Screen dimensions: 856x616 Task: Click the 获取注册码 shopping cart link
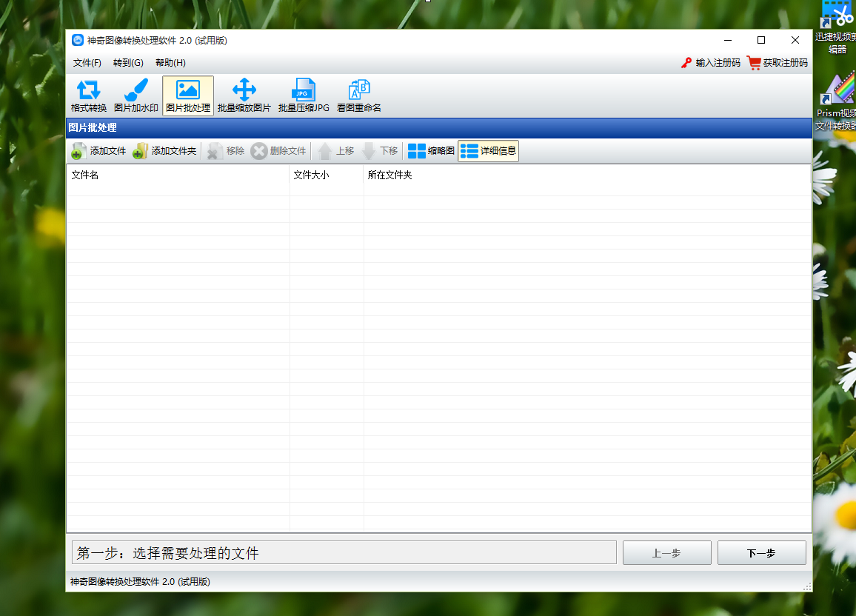pyautogui.click(x=778, y=63)
